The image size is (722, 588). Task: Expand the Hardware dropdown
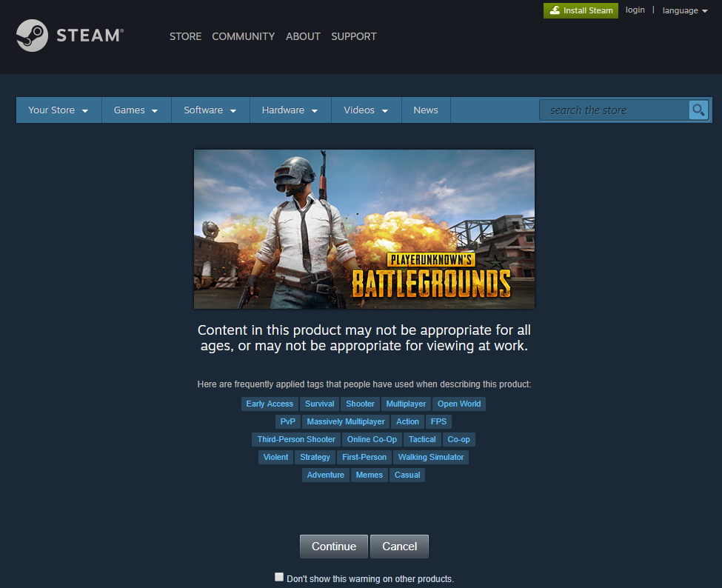[x=290, y=110]
